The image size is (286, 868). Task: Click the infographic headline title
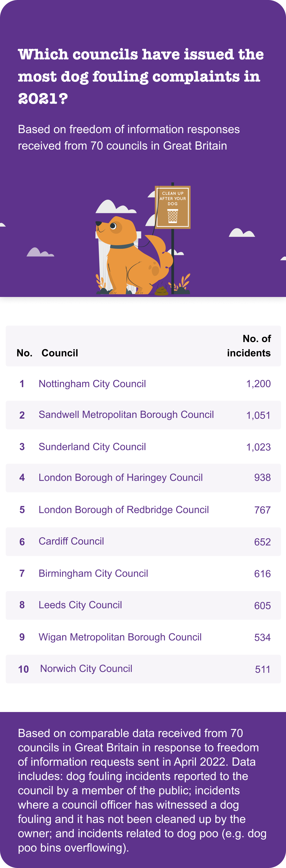coord(141,77)
